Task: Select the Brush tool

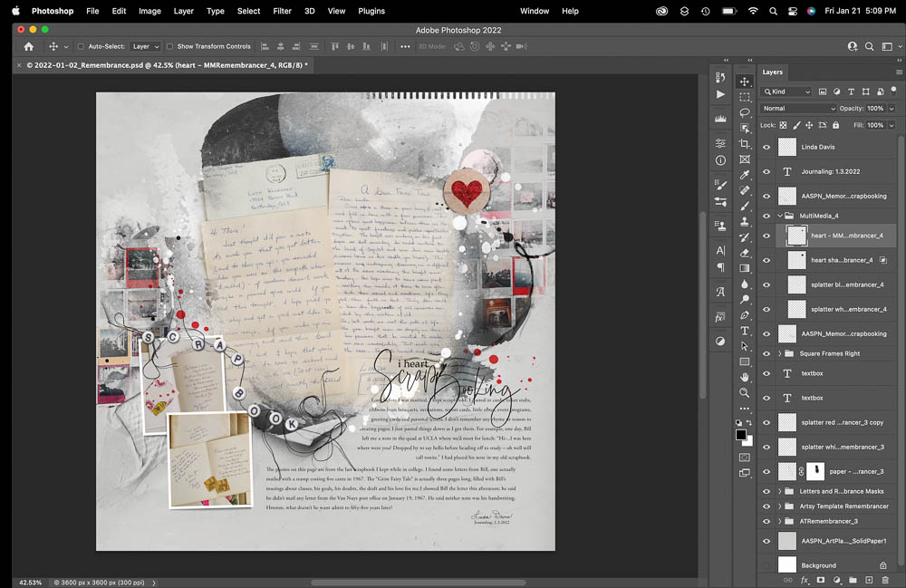Action: (x=745, y=207)
